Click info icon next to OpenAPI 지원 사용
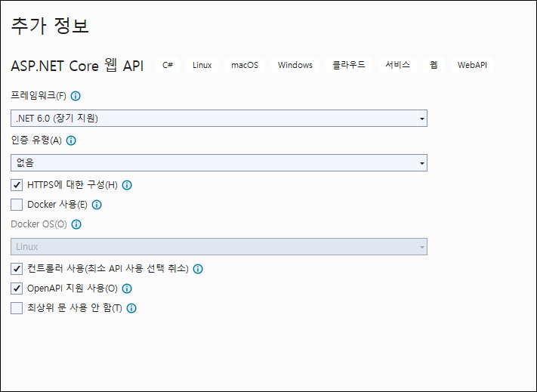537x392 pixels. pyautogui.click(x=127, y=289)
